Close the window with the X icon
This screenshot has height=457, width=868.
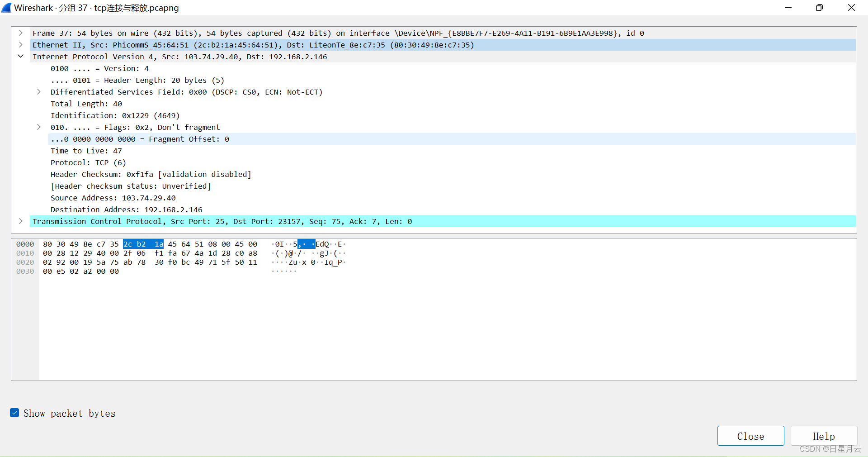[851, 8]
